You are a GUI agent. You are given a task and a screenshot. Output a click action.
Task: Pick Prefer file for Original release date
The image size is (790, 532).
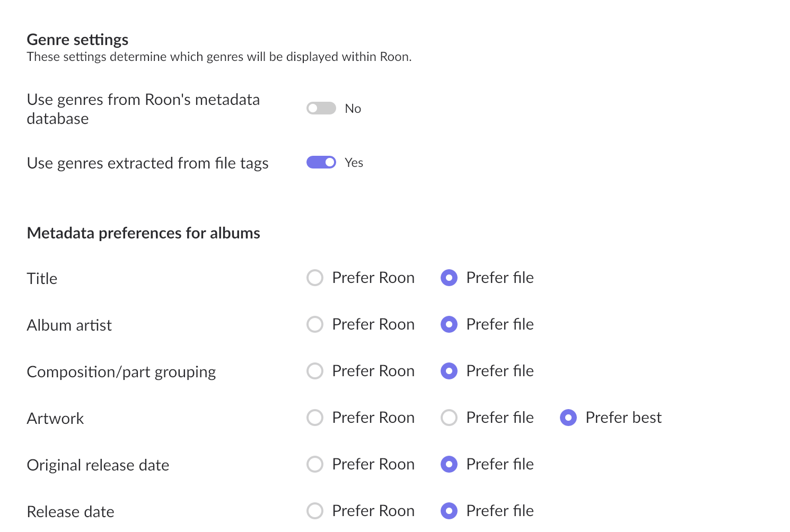[x=449, y=464]
